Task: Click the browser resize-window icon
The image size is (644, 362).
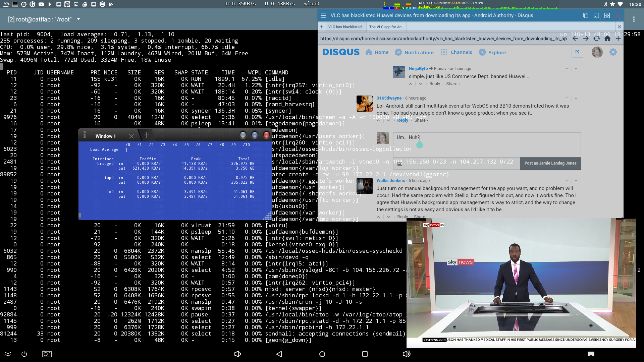Action: coord(596,15)
